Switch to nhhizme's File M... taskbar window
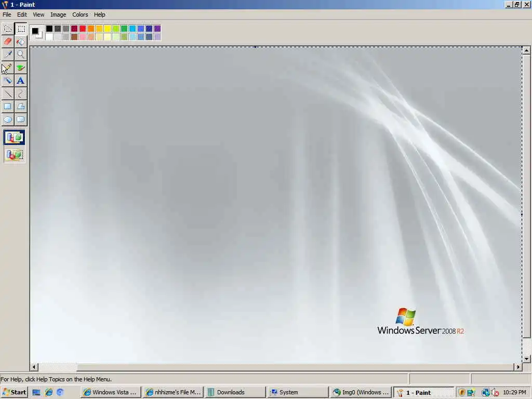Viewport: 532px width, 399px height. [x=173, y=392]
